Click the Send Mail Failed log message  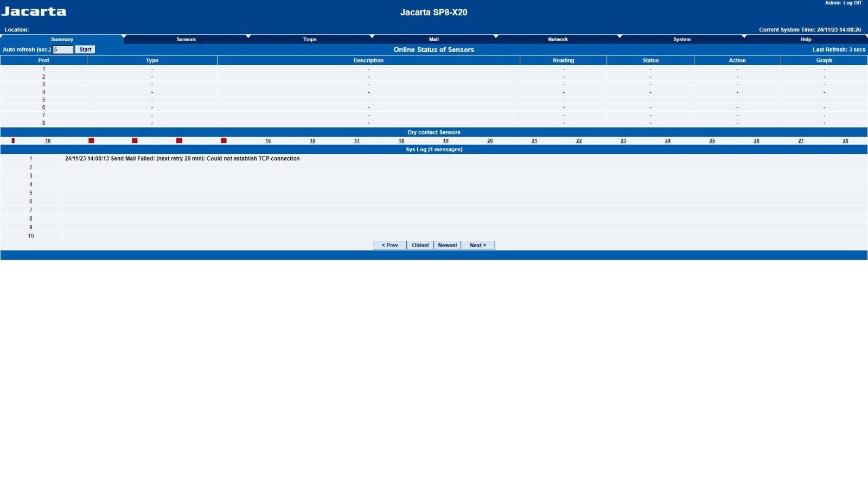(x=182, y=159)
